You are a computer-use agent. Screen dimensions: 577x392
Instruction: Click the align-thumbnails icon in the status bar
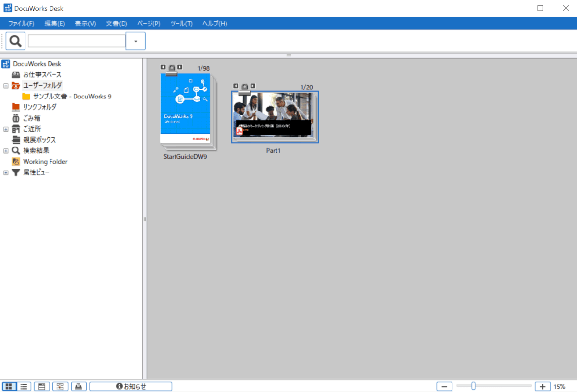click(60, 386)
